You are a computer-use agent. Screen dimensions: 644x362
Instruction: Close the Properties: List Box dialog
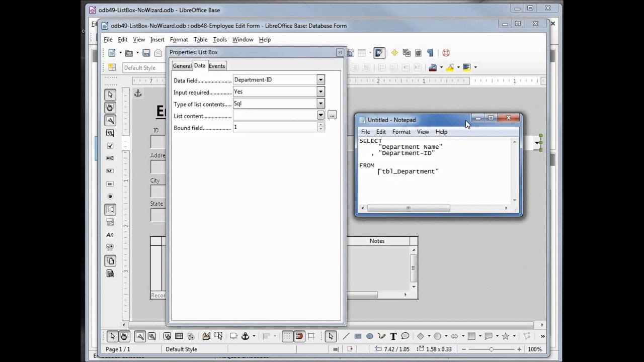[x=340, y=52]
